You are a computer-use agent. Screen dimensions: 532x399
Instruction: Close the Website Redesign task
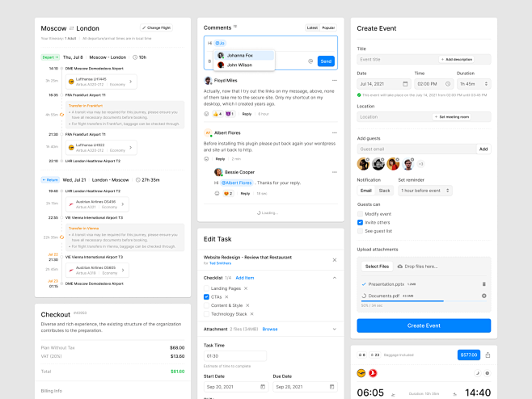pyautogui.click(x=335, y=260)
